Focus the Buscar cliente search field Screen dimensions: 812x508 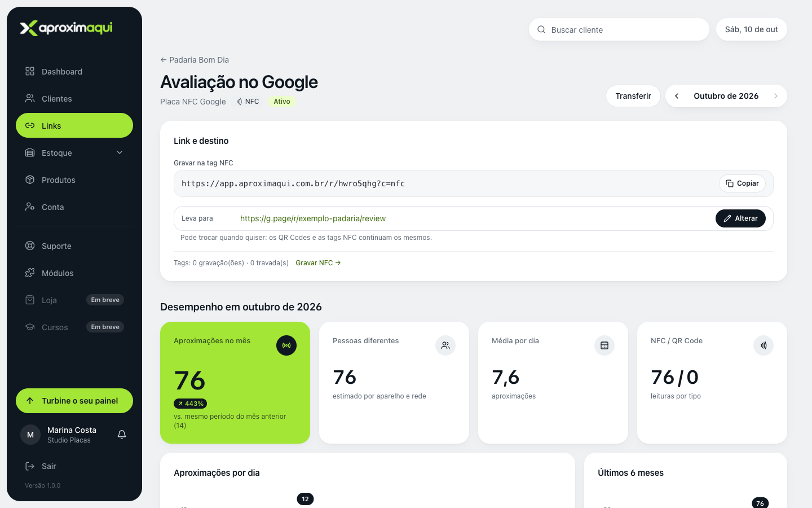(619, 29)
